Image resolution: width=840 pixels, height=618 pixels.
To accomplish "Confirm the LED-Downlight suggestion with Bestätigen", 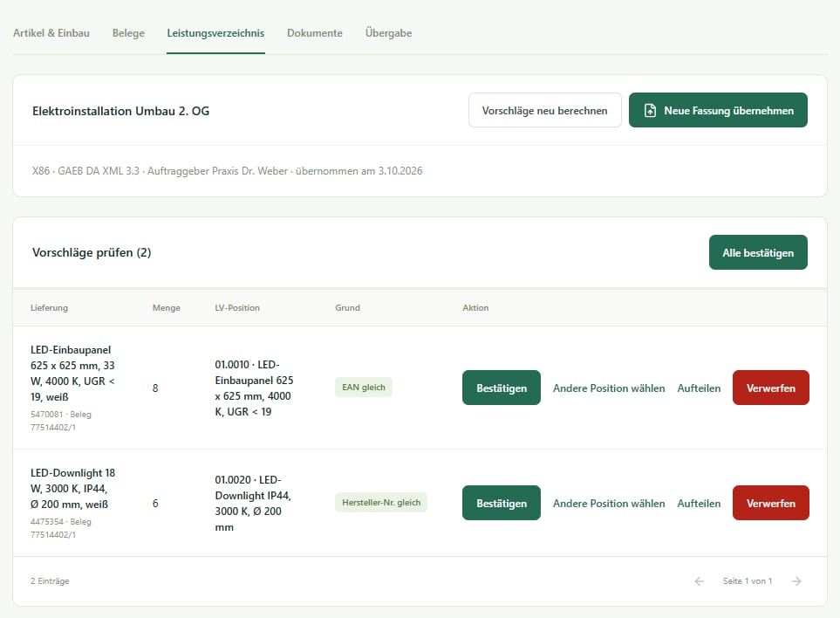I will point(502,503).
